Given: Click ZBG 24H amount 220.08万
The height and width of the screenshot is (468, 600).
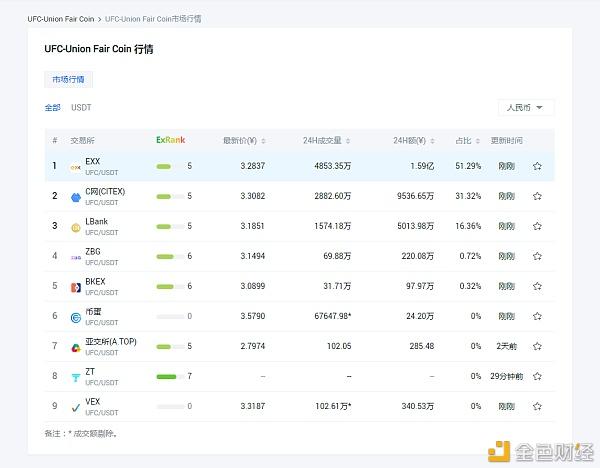Looking at the screenshot, I should [x=417, y=256].
